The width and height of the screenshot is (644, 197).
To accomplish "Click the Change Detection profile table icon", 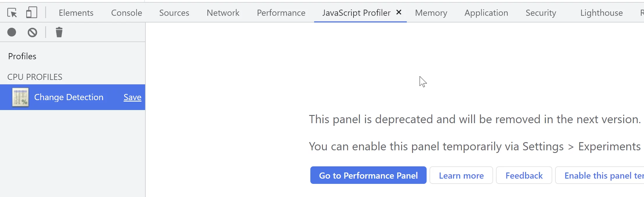I will click(20, 97).
